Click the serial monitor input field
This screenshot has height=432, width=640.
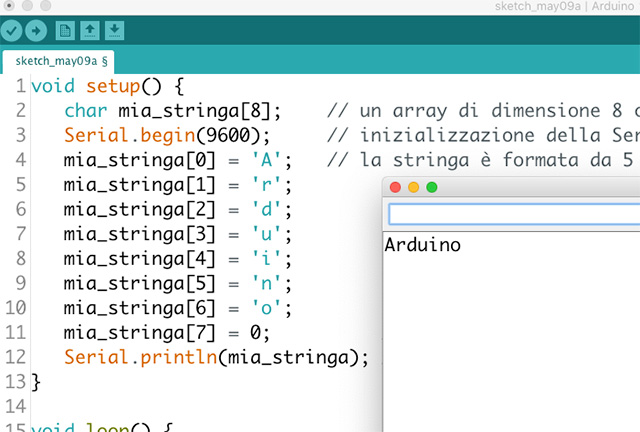pyautogui.click(x=514, y=214)
